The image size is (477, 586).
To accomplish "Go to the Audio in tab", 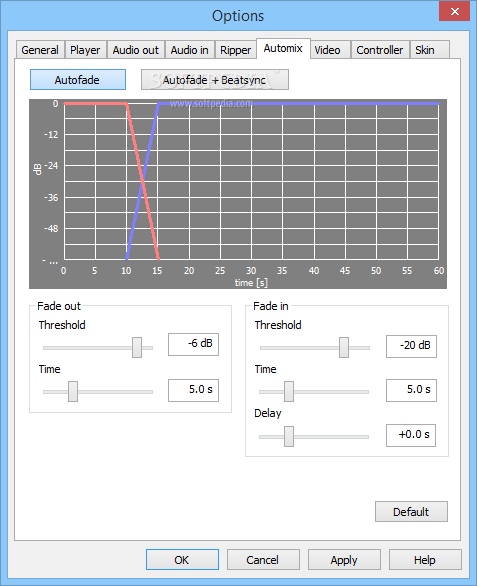I will tap(190, 50).
